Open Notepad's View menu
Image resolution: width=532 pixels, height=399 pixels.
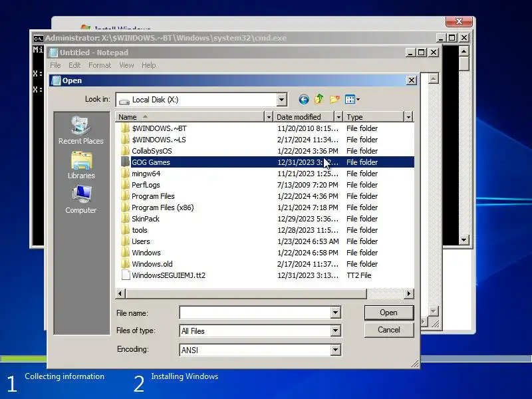[x=126, y=65]
